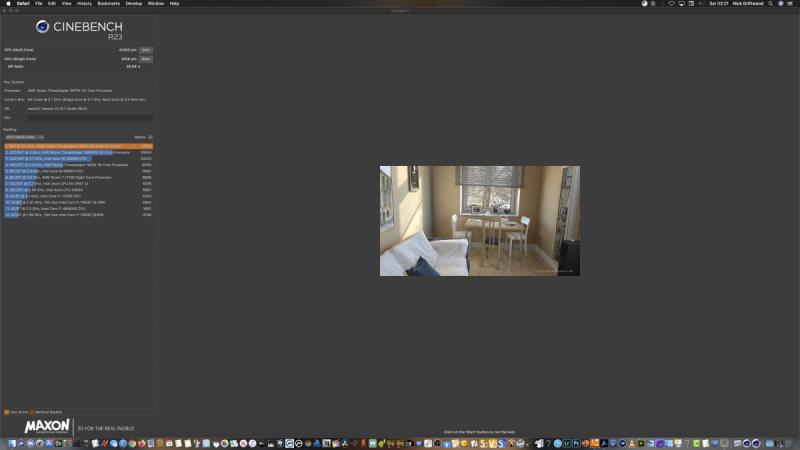Open Firefox from the Dock
This screenshot has height=450, width=800.
coord(141,443)
